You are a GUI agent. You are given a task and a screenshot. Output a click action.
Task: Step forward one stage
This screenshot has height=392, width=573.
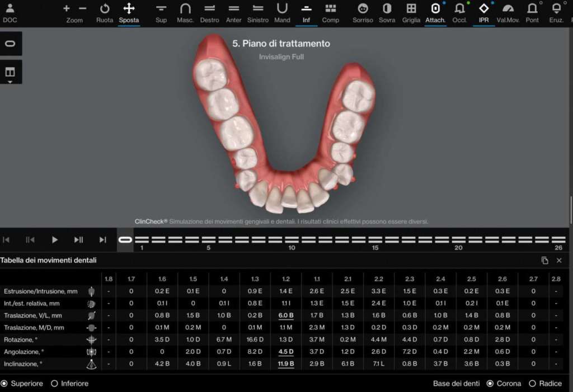point(78,240)
